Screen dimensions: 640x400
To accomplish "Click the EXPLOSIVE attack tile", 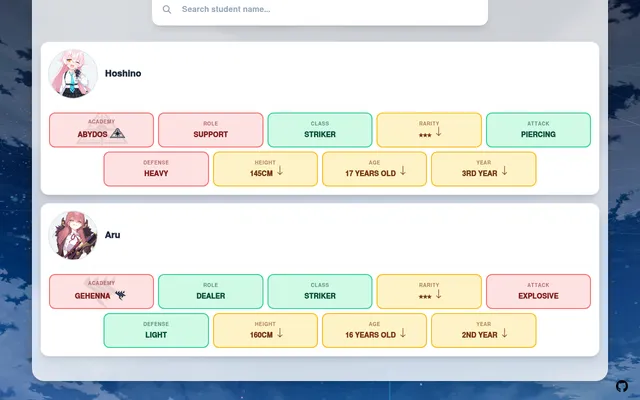I will pos(538,291).
